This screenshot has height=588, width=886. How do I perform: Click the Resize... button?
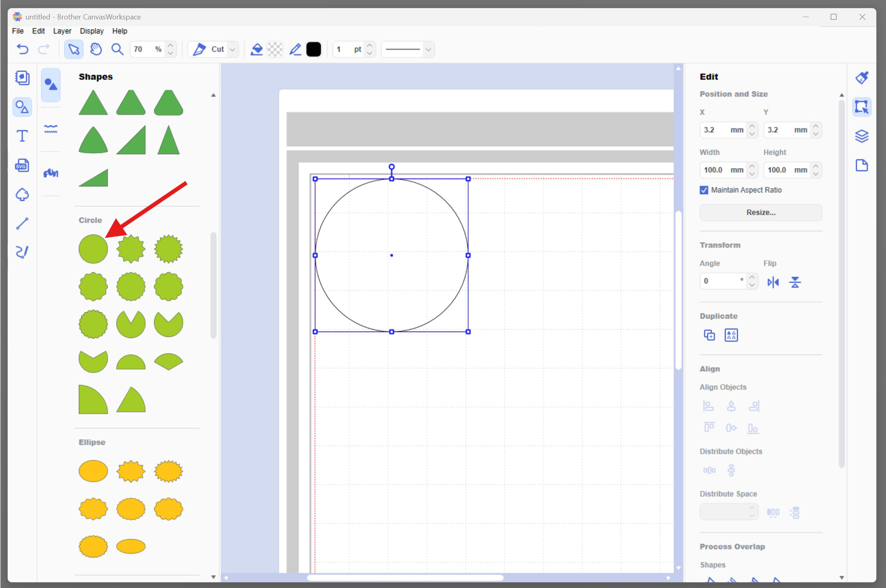click(761, 212)
